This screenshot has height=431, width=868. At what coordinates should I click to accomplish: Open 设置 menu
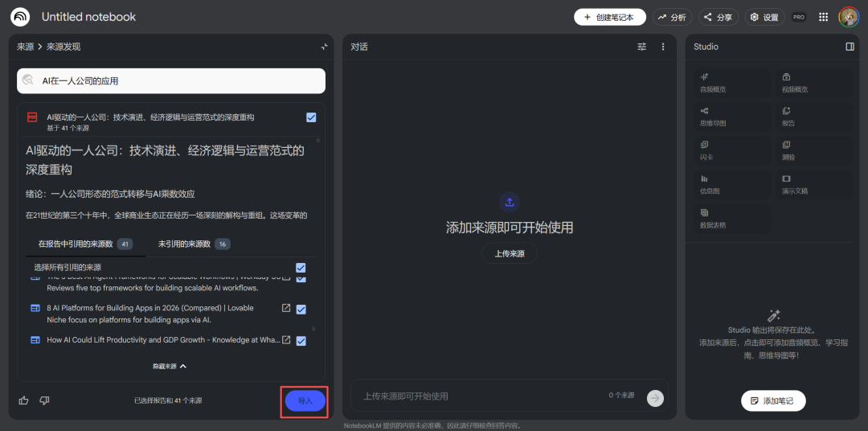click(764, 17)
